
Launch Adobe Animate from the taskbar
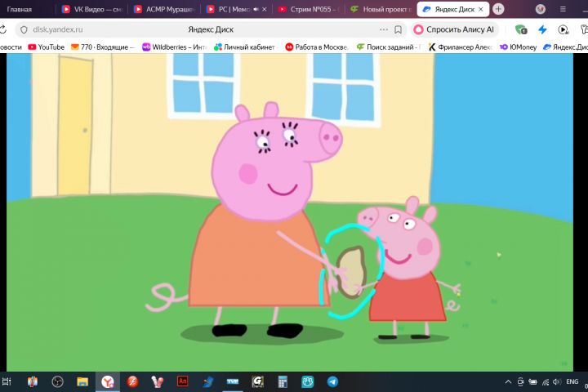point(183,381)
